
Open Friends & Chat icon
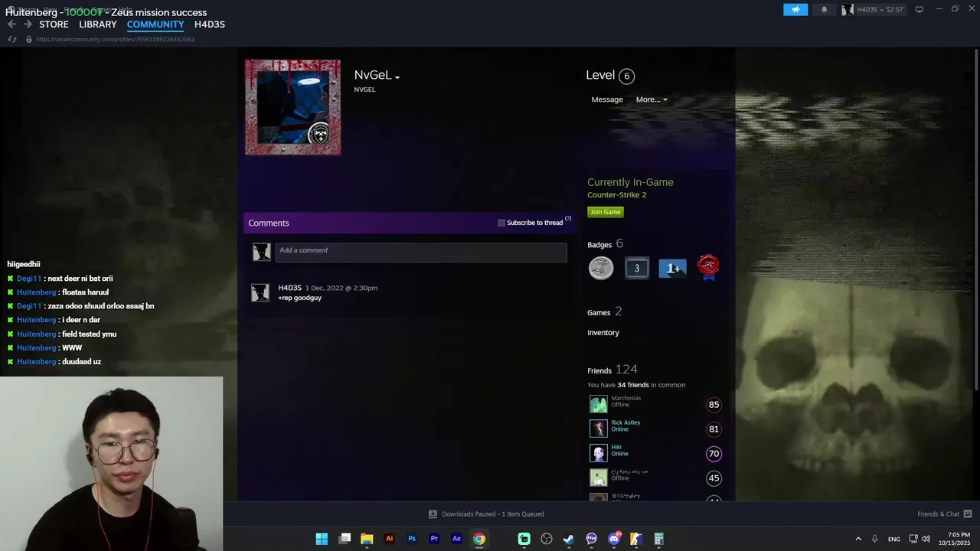coord(968,514)
